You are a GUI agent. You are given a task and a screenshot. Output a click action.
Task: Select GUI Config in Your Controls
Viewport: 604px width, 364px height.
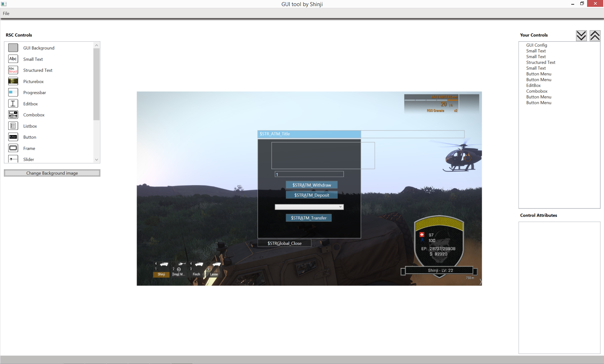click(x=537, y=45)
